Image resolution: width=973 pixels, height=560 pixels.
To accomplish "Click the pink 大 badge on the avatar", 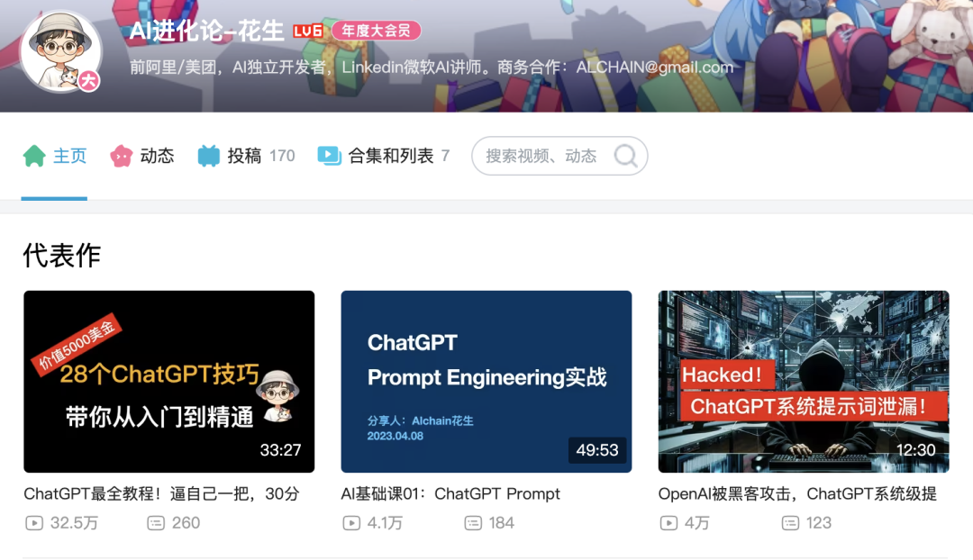I will [x=88, y=80].
